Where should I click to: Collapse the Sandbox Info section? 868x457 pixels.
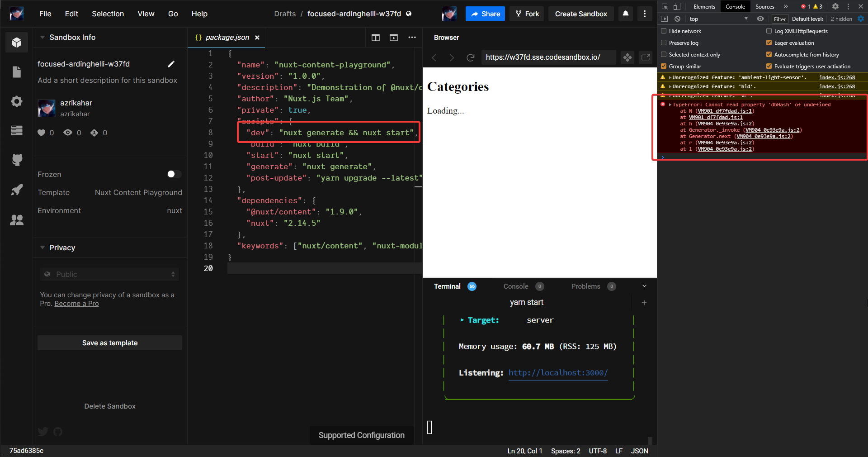42,37
